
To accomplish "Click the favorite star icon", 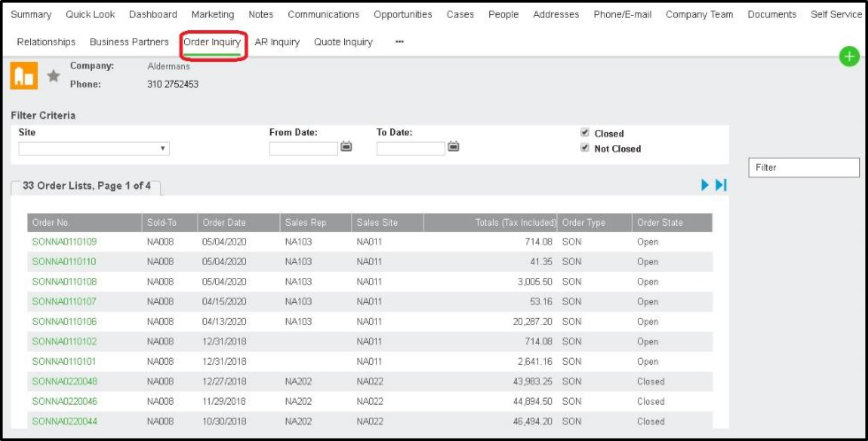I will pyautogui.click(x=53, y=76).
